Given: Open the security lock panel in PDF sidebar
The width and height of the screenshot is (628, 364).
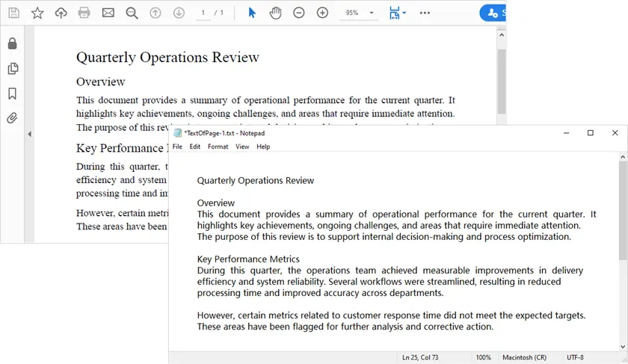Looking at the screenshot, I should [13, 43].
